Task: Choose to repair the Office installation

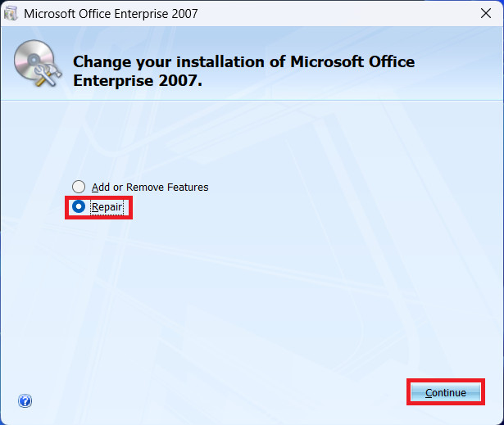Action: pyautogui.click(x=79, y=207)
